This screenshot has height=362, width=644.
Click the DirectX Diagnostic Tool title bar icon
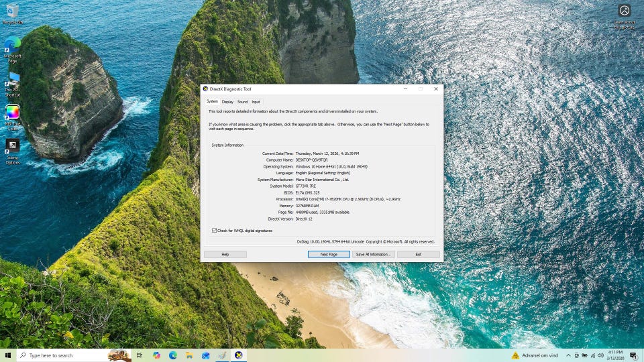[x=205, y=88]
